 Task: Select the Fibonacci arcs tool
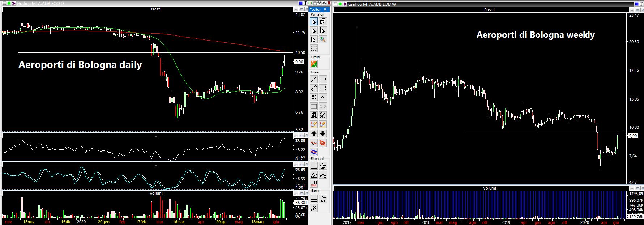click(323, 175)
